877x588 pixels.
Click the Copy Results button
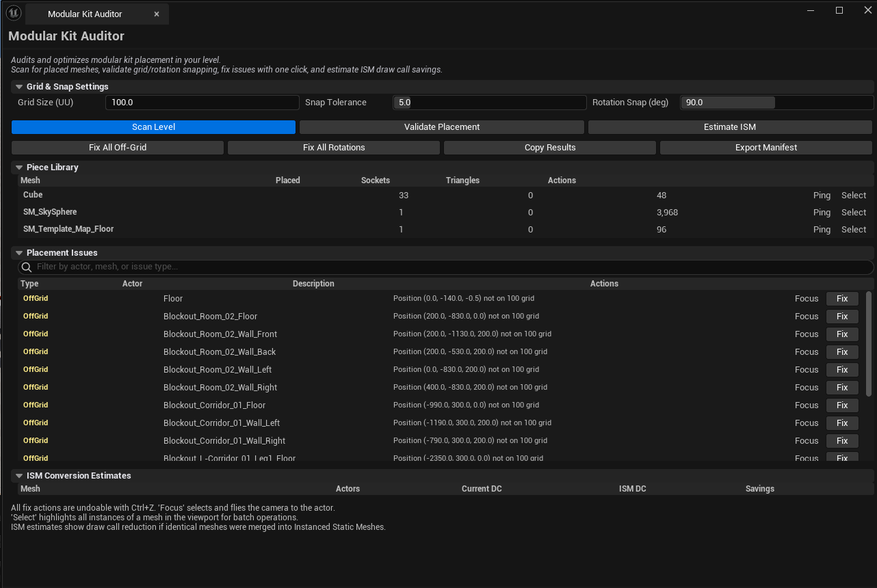pos(550,148)
